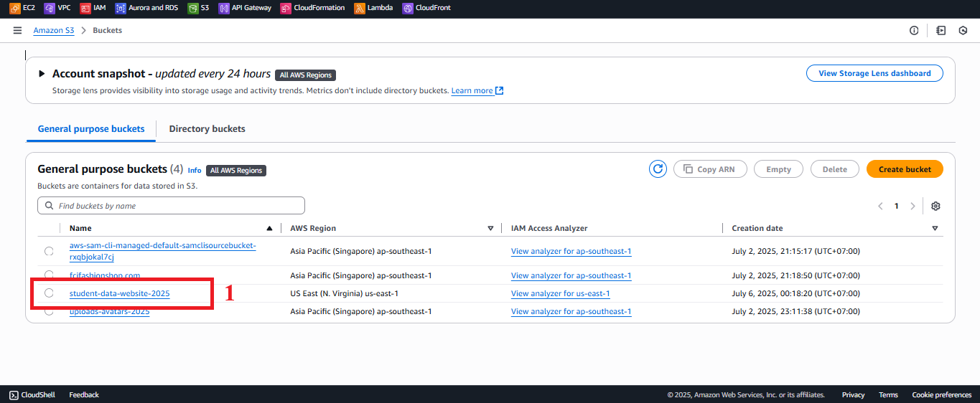Click page number 1 in pagination

(896, 206)
